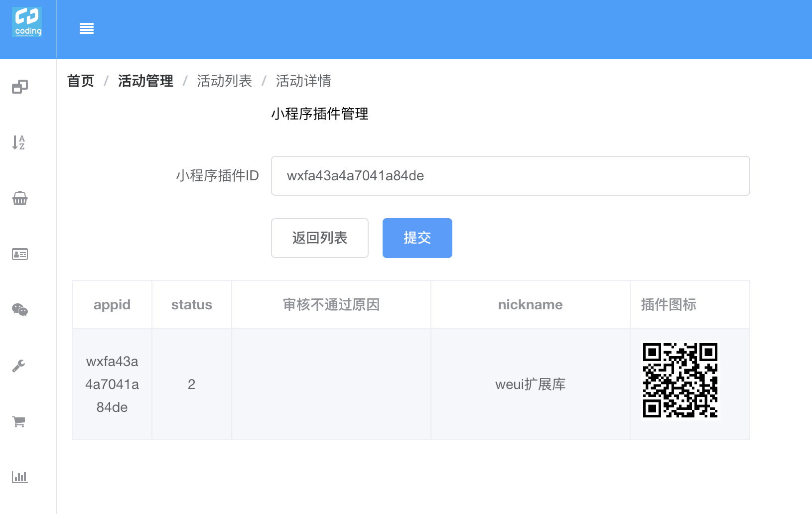Screen dimensions: 812x514
Task: Click 活动列表 in the breadcrumb
Action: pyautogui.click(x=224, y=81)
